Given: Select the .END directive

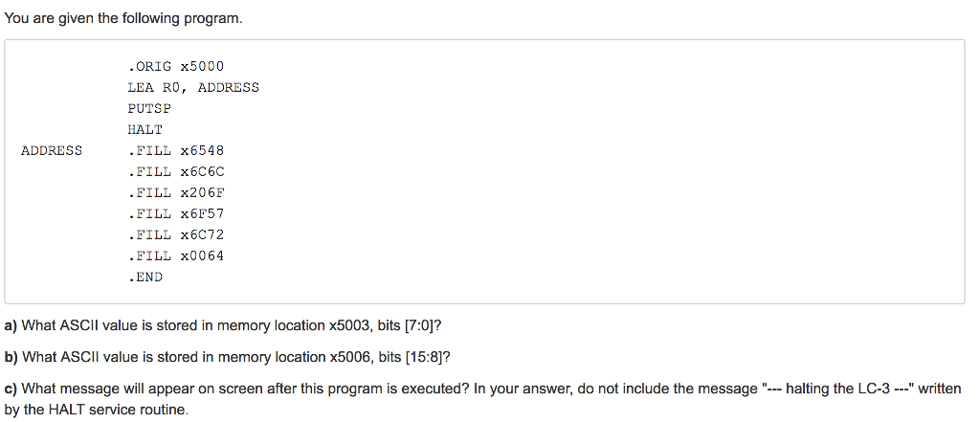Looking at the screenshot, I should [x=145, y=277].
